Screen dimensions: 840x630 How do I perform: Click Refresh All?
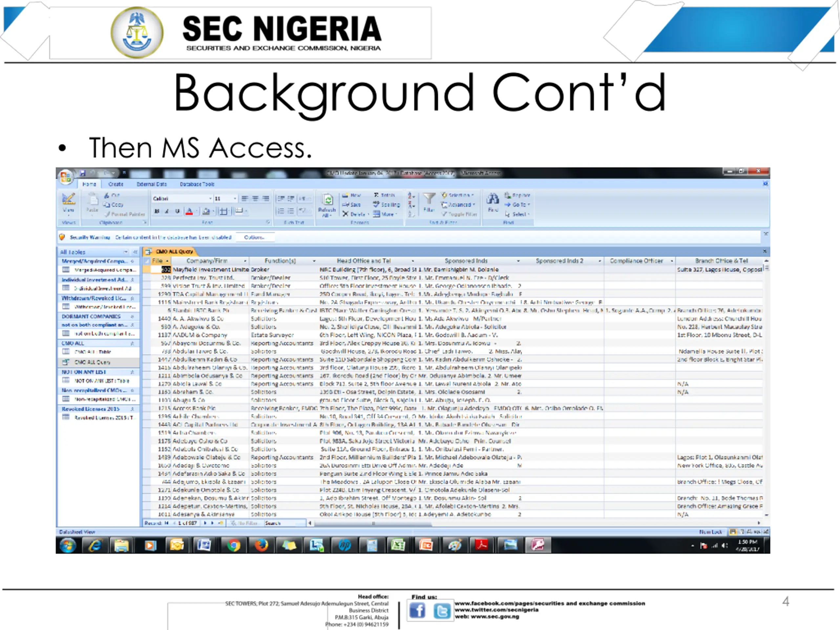point(327,205)
